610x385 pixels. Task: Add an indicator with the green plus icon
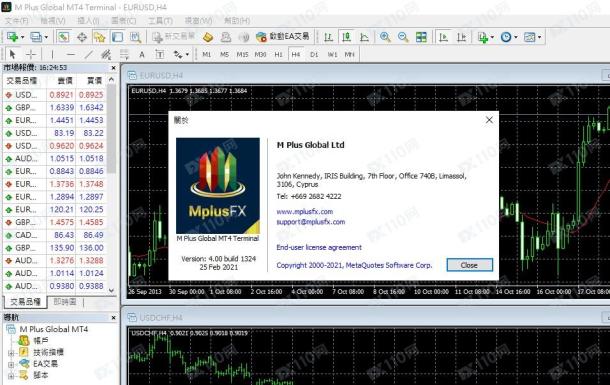coord(483,37)
